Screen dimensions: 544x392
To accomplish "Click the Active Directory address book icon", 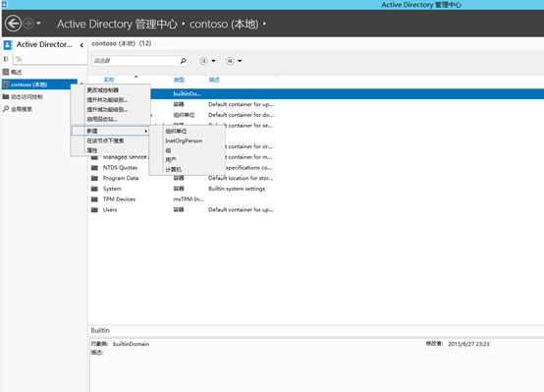I will coord(8,45).
